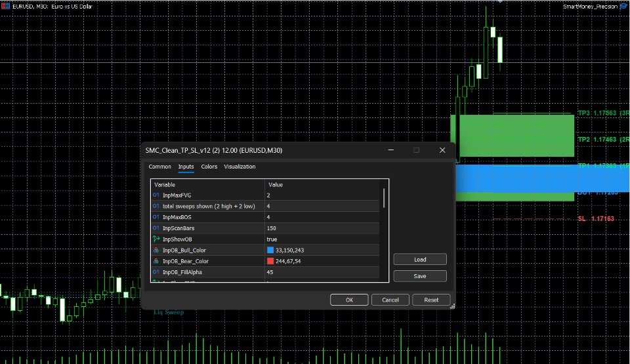Click the red InpOB_Bear_Color swatch
The width and height of the screenshot is (630, 364).
click(x=270, y=261)
